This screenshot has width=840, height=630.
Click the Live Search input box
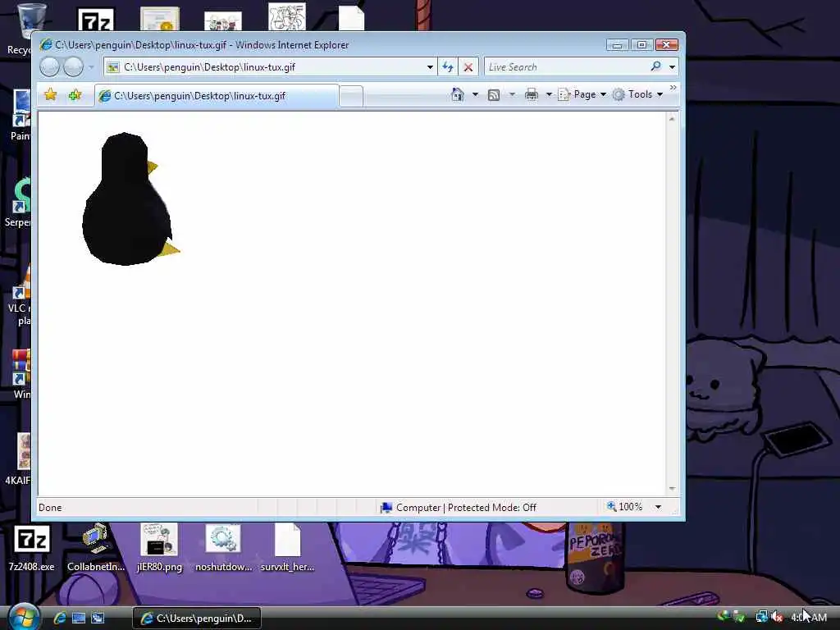point(566,67)
